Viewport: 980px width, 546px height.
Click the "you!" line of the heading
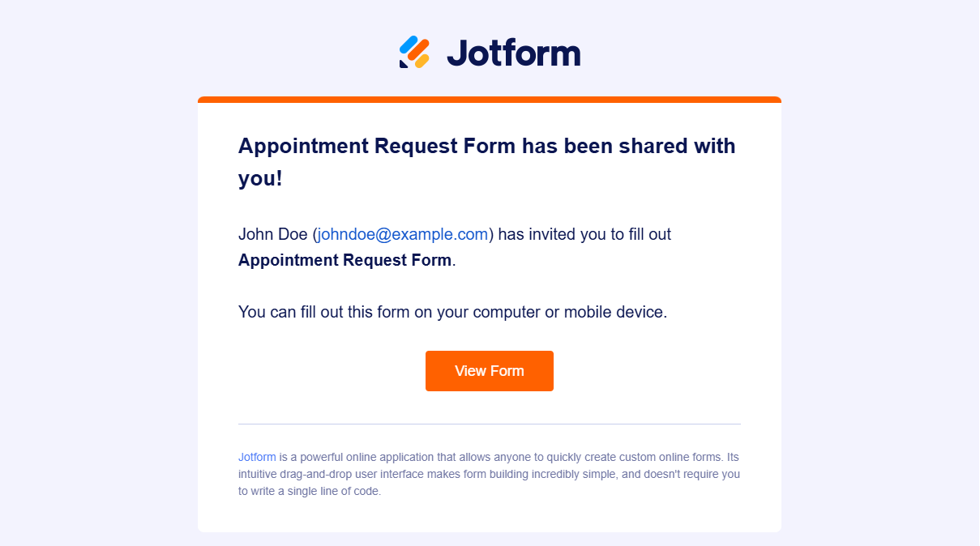pos(260,179)
